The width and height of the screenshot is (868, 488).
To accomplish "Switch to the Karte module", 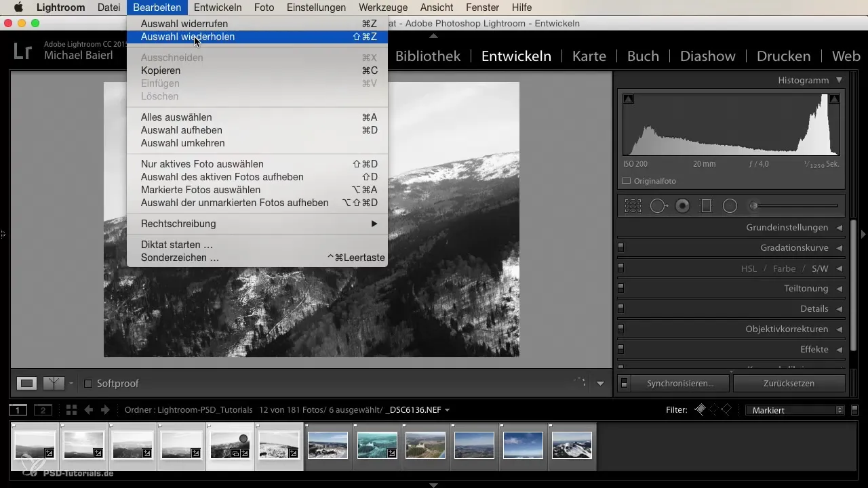I will [x=589, y=56].
